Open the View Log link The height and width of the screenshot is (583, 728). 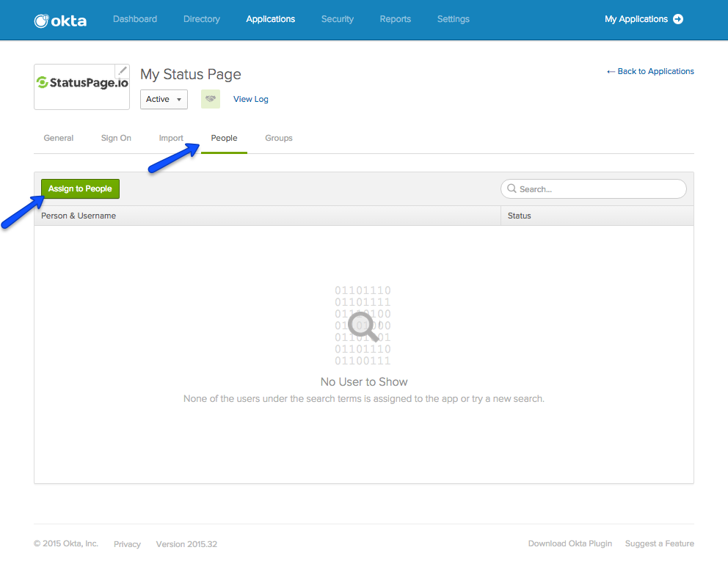[x=251, y=99]
